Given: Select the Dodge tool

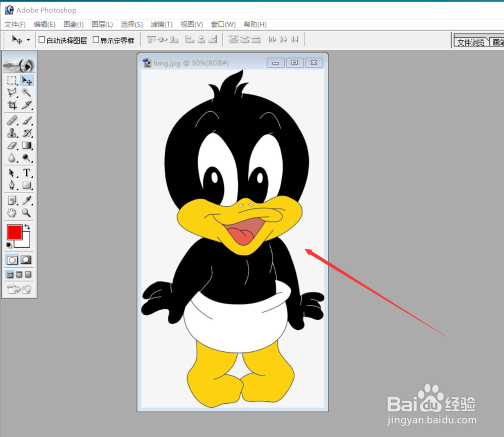Looking at the screenshot, I should pyautogui.click(x=27, y=158).
